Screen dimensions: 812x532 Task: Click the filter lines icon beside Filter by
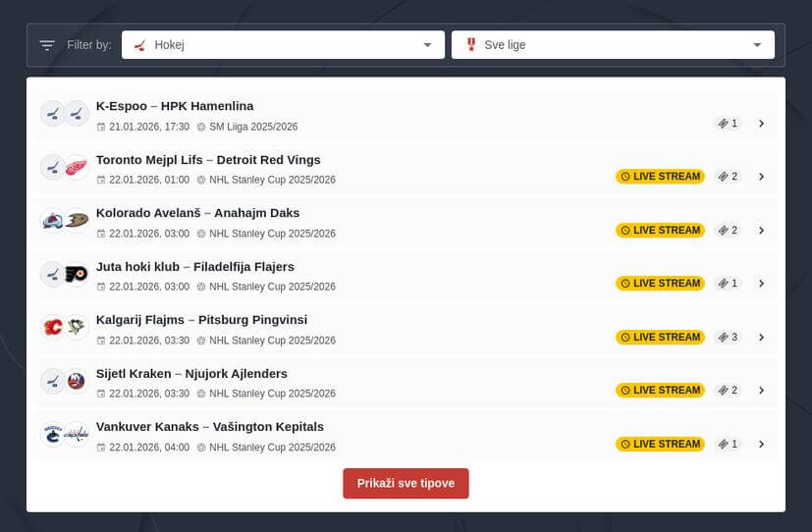click(x=47, y=45)
